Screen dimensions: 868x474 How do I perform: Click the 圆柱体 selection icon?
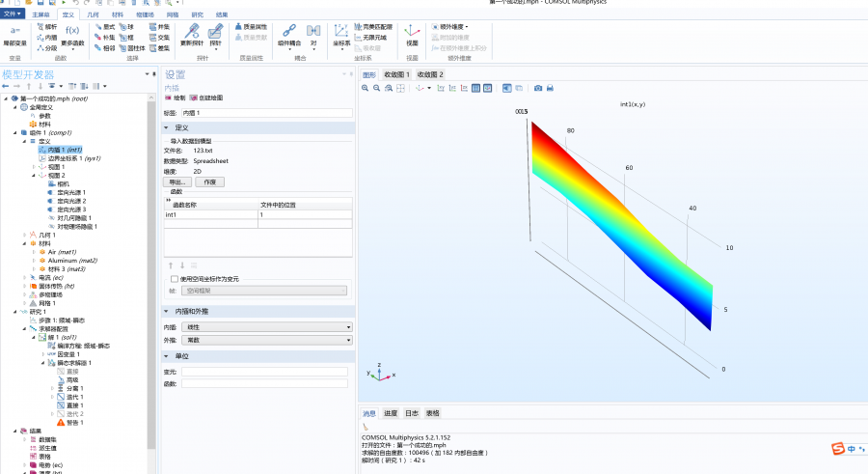(x=132, y=48)
